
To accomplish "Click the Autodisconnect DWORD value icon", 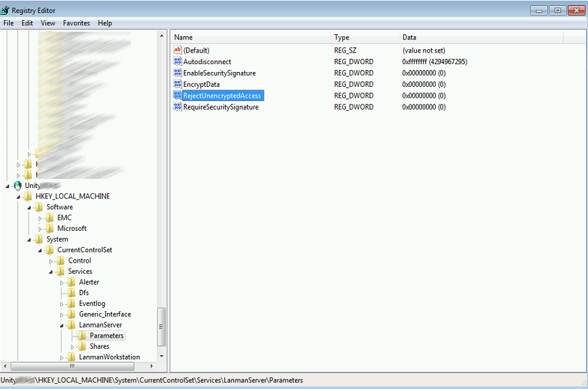I will coord(178,61).
